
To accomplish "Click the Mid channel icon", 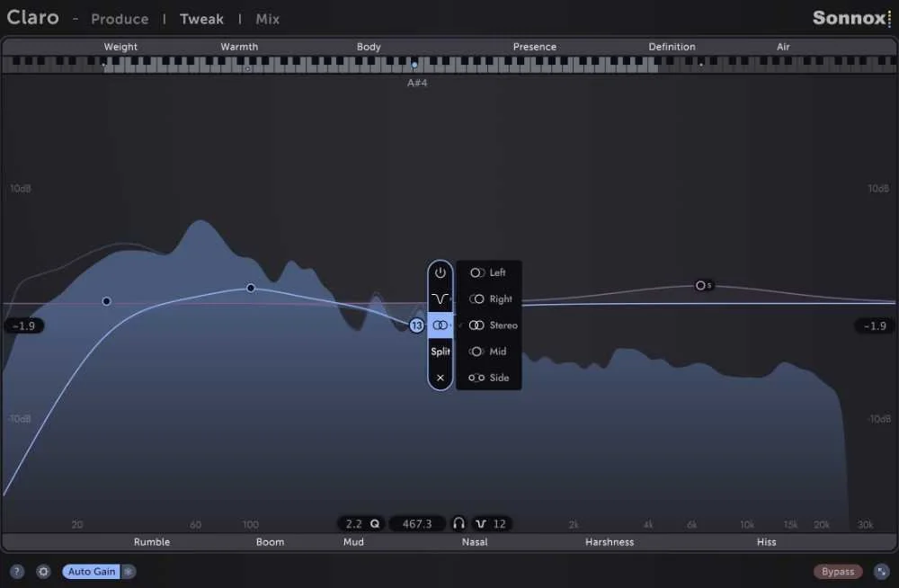I will pos(476,351).
